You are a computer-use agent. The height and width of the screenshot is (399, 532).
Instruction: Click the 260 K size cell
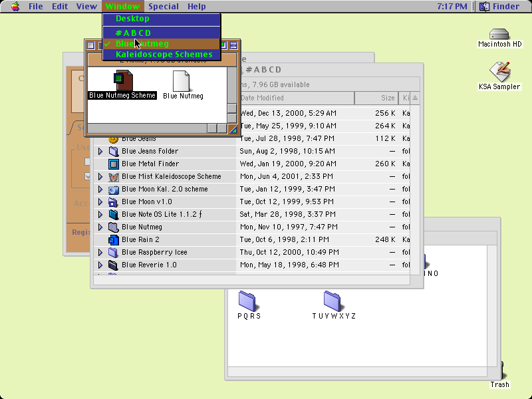click(385, 164)
